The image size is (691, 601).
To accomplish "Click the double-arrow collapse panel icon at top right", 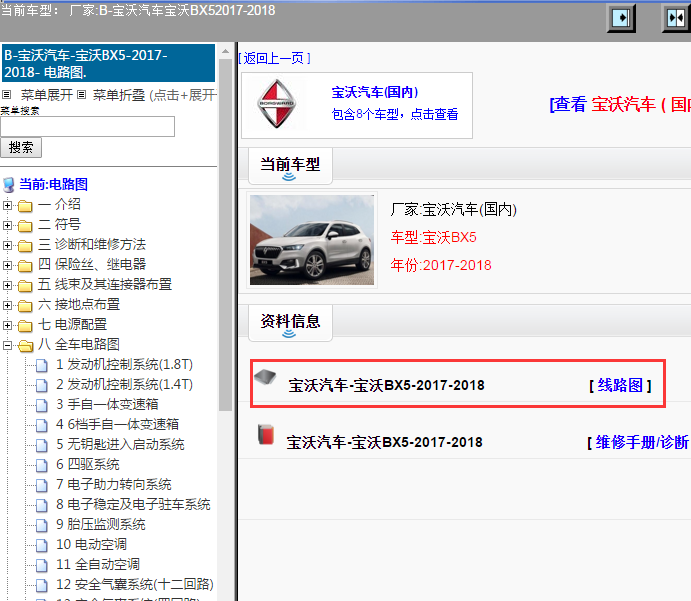I will click(676, 19).
